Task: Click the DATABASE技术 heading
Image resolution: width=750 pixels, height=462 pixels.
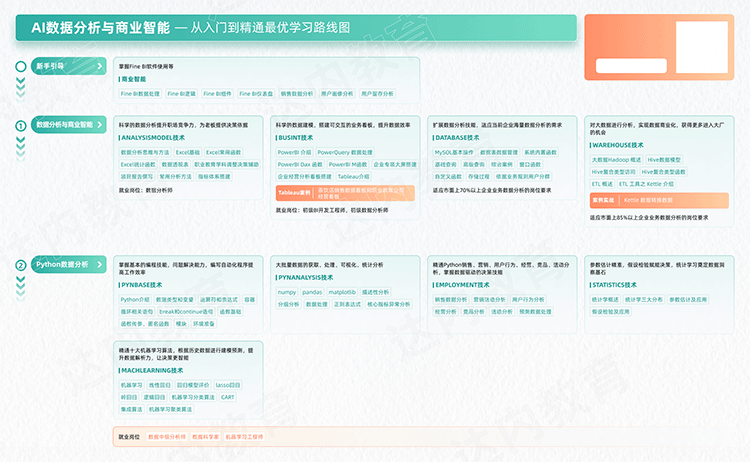Action: pos(456,138)
